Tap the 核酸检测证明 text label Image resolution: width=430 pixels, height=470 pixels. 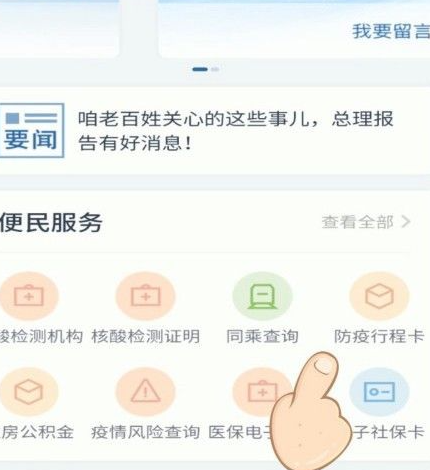[x=146, y=336]
